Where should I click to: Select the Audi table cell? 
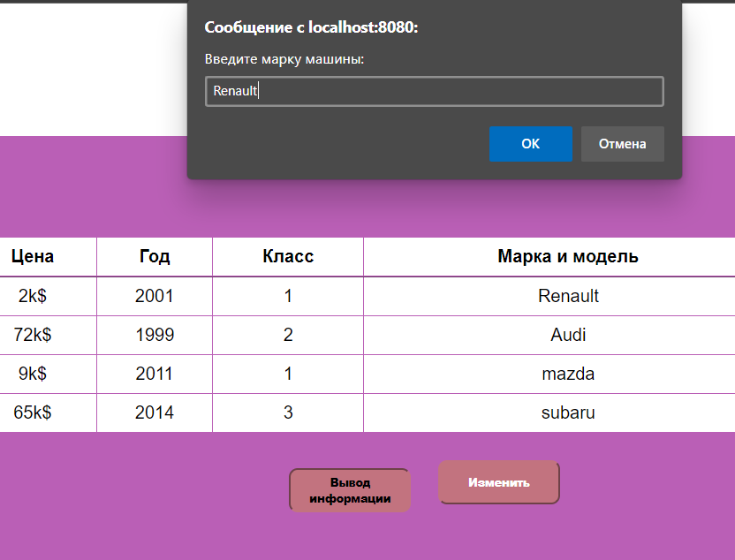568,335
